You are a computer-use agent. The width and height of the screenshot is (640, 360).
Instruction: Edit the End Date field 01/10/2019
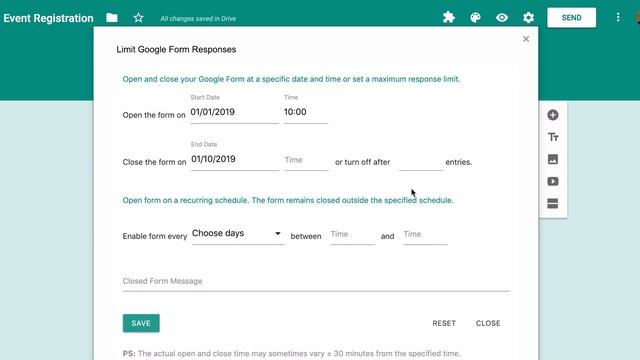point(235,160)
